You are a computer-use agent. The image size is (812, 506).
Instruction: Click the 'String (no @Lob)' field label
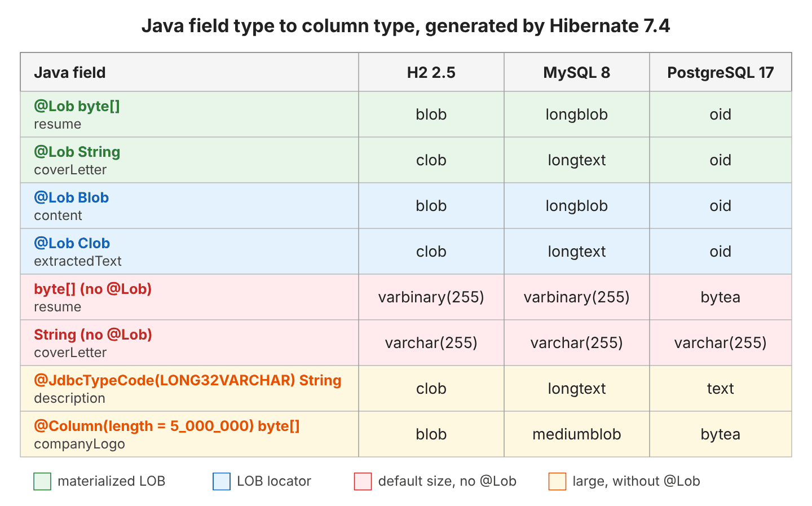pos(93,335)
